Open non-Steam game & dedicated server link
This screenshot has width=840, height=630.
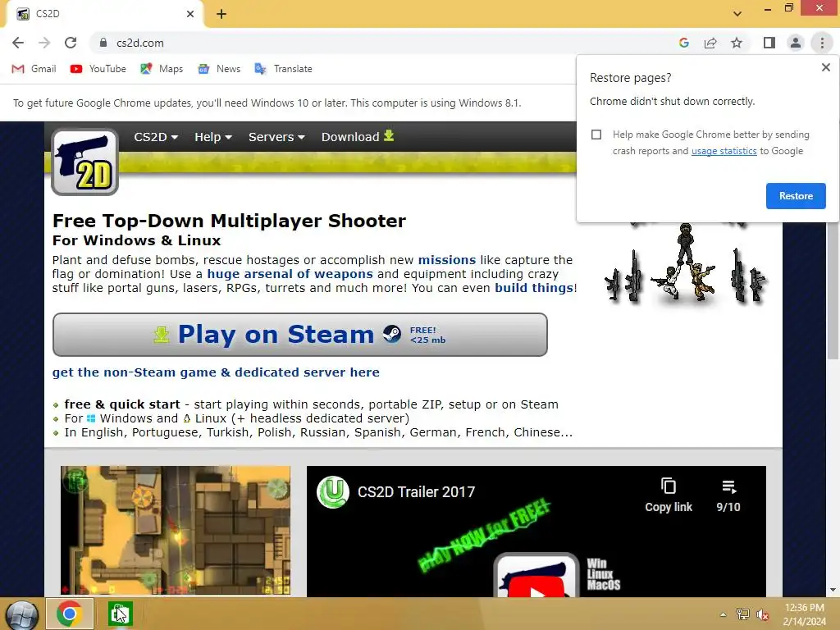point(216,372)
